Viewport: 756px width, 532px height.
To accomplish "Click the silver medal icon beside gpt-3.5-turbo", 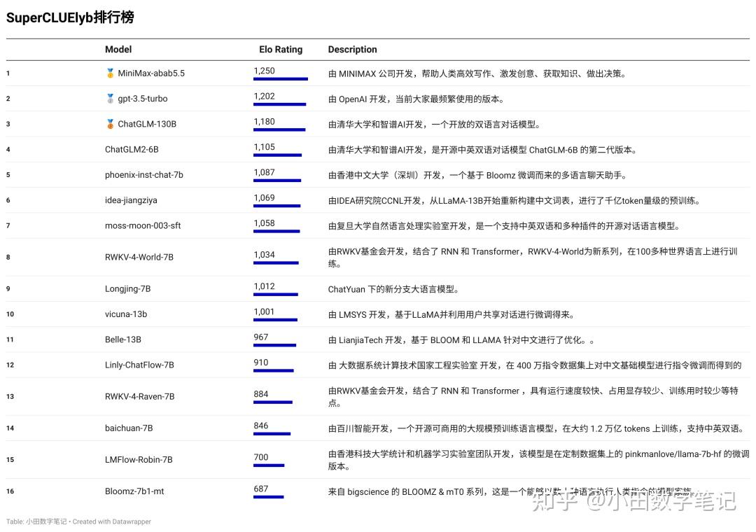I will [x=110, y=99].
